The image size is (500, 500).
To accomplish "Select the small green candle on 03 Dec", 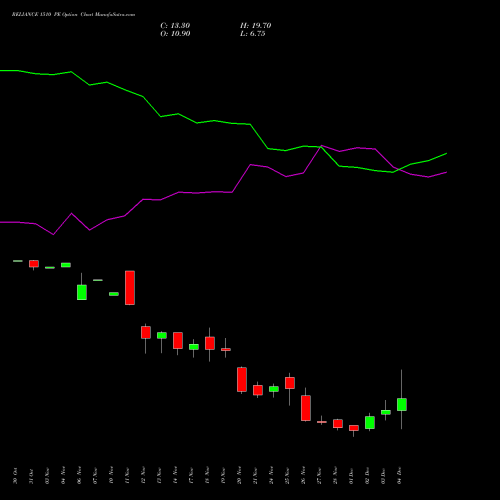I will [386, 412].
